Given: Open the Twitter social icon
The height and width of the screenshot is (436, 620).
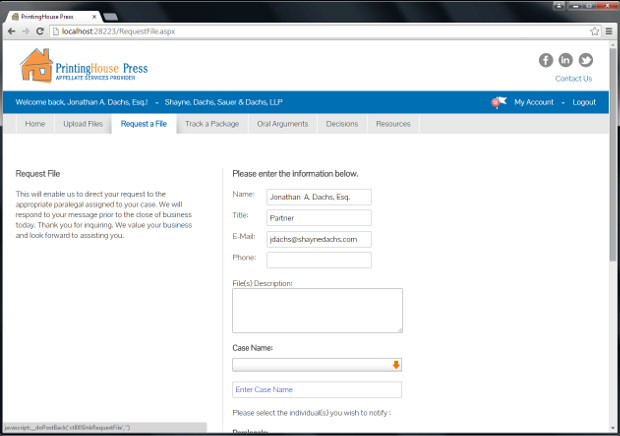Looking at the screenshot, I should [586, 60].
